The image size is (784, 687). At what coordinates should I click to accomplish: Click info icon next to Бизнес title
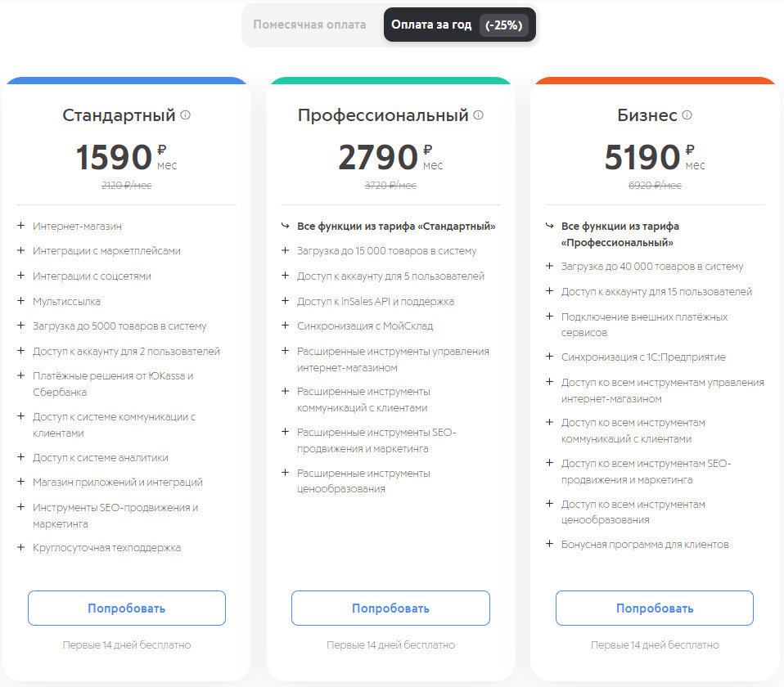click(687, 115)
